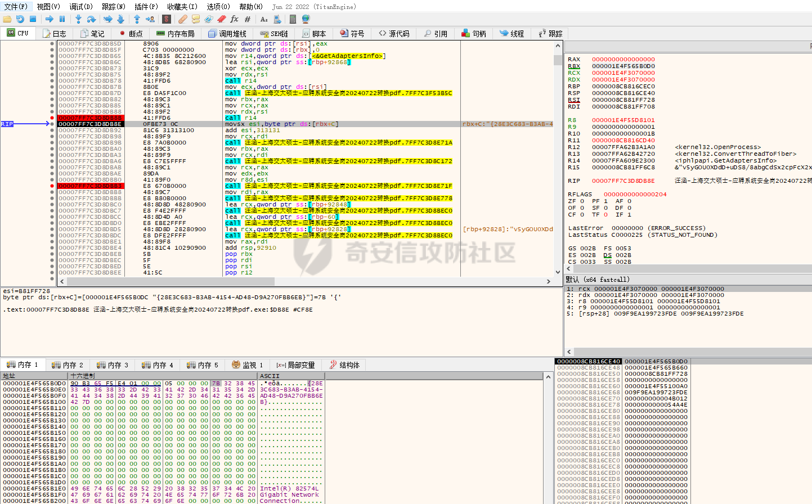Select the 局部变量 tab
This screenshot has height=504, width=812.
pos(295,365)
